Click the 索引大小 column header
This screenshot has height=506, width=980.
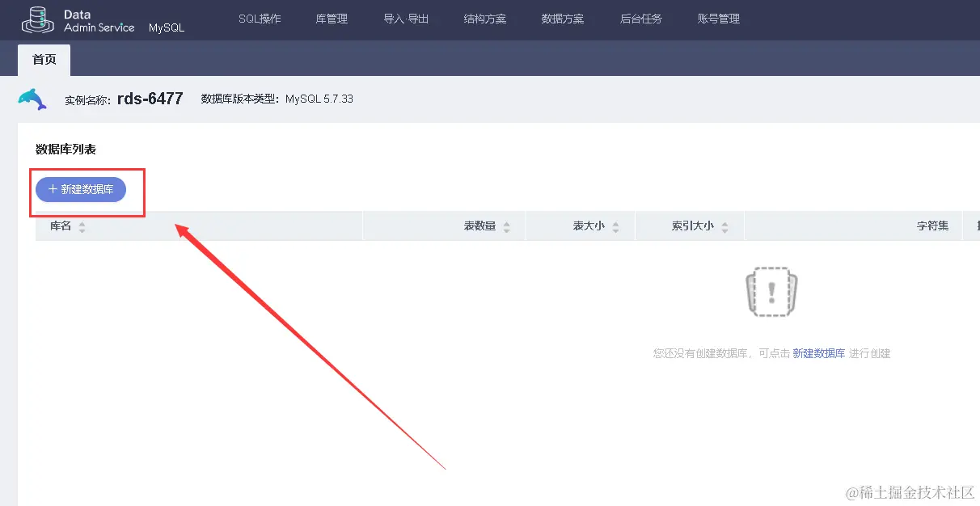(x=690, y=226)
